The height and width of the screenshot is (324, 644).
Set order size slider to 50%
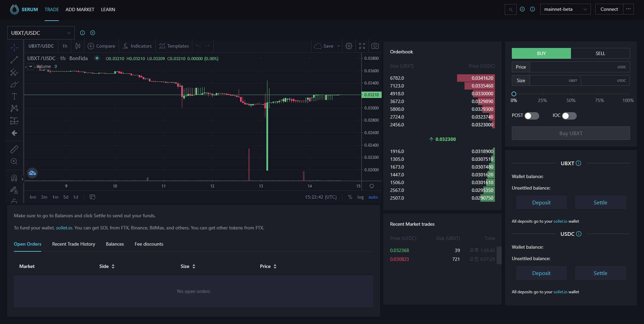[571, 94]
